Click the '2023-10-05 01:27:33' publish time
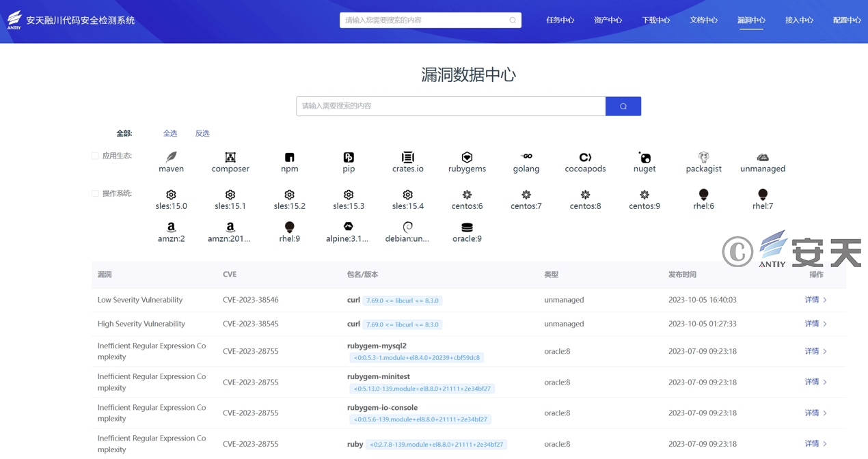The image size is (868, 459). point(703,324)
